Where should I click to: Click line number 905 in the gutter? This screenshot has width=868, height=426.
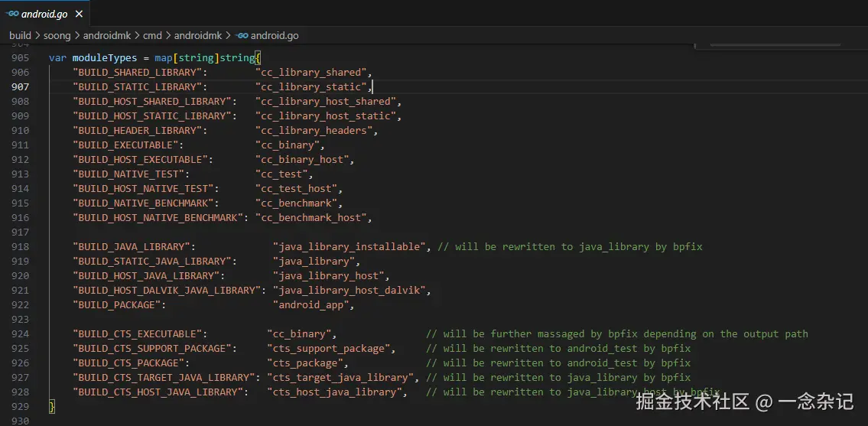point(21,58)
